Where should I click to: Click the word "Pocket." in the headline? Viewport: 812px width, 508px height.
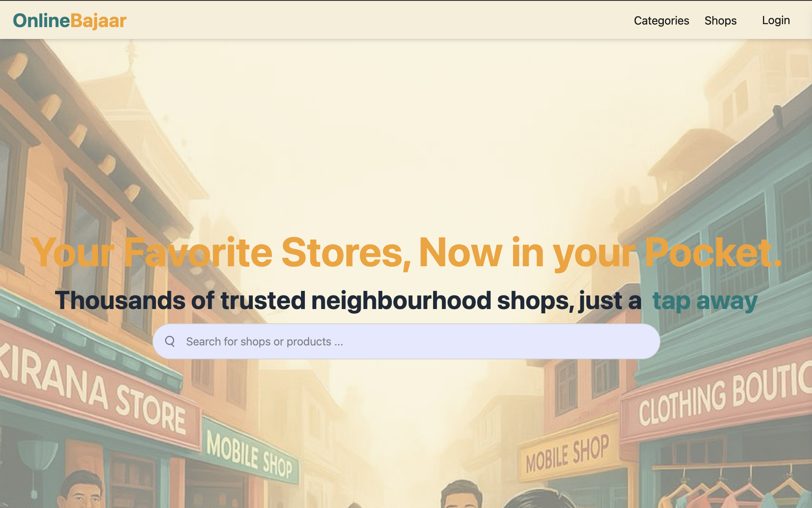click(x=712, y=253)
